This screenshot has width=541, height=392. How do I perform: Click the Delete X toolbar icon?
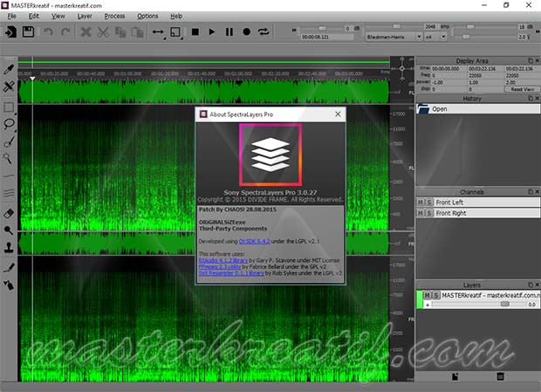pyautogui.click(x=86, y=32)
